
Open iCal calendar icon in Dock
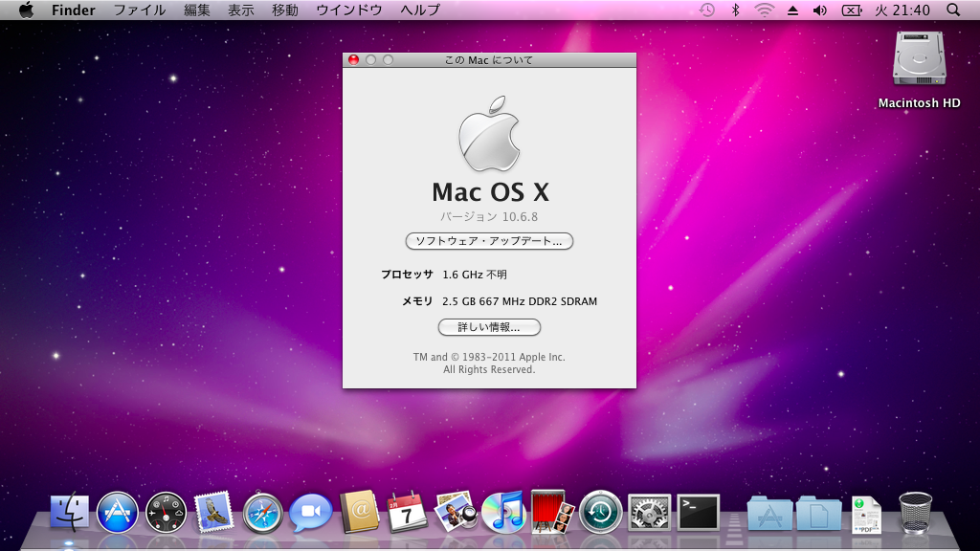(x=407, y=513)
